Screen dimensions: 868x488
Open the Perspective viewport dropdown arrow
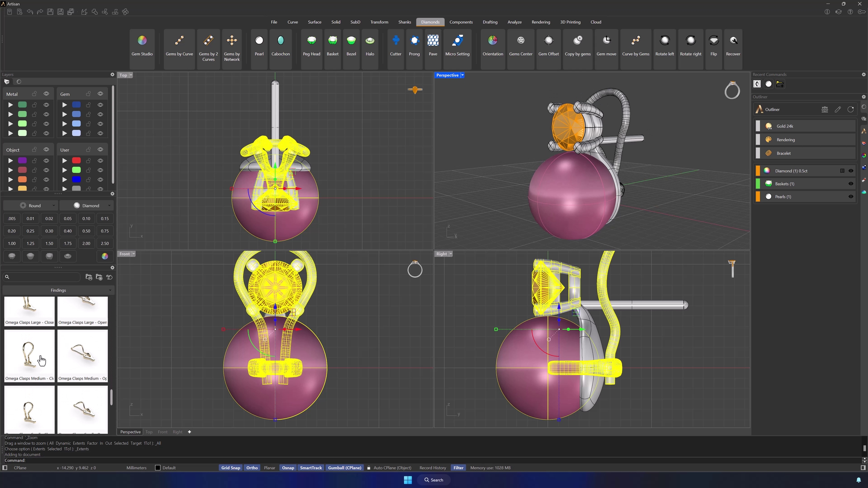[x=463, y=75]
